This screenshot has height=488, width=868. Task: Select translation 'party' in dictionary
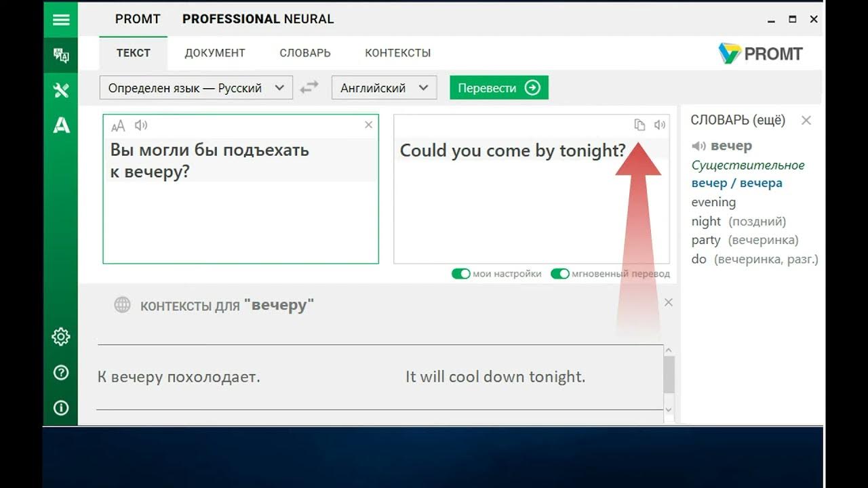[x=706, y=240]
